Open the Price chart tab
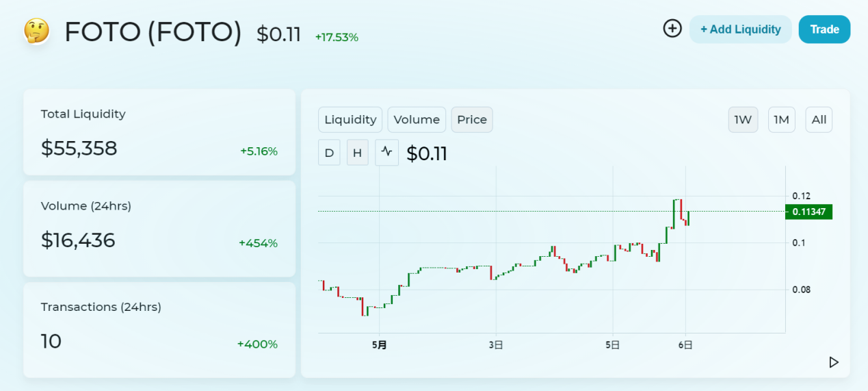 pyautogui.click(x=472, y=120)
